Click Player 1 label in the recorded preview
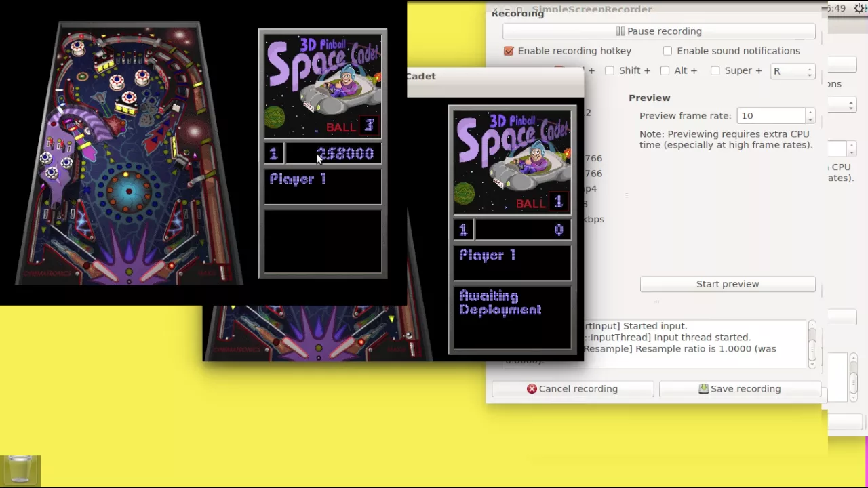The image size is (868, 488). 298,179
